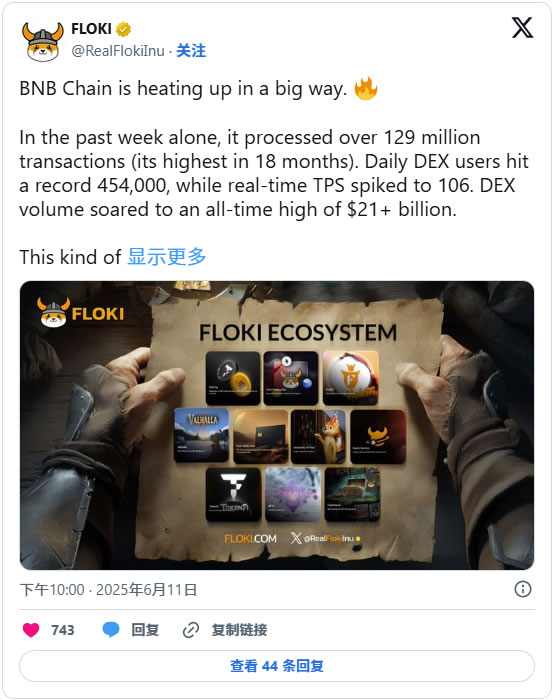Follow the account via 关注 link
Viewport: 554px width, 700px height.
point(191,51)
